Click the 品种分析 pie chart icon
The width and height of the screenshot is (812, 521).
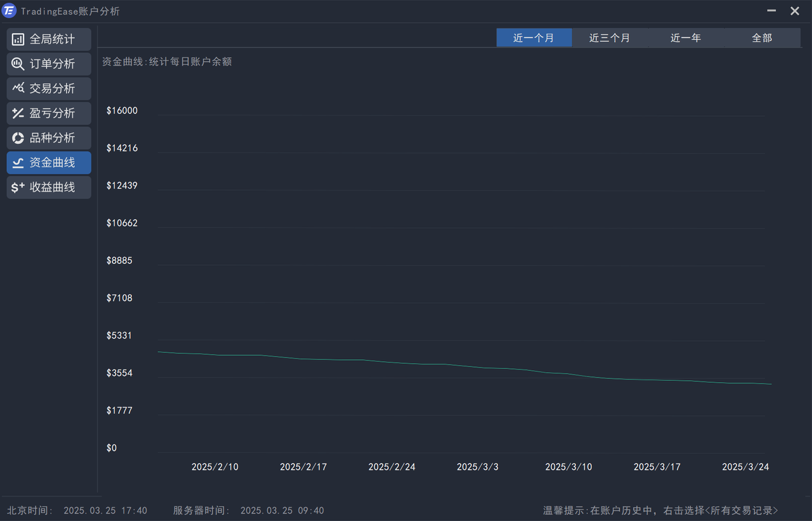18,138
